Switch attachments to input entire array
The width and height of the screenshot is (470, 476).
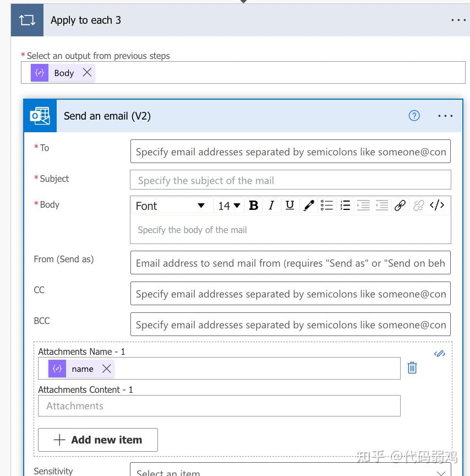click(439, 354)
